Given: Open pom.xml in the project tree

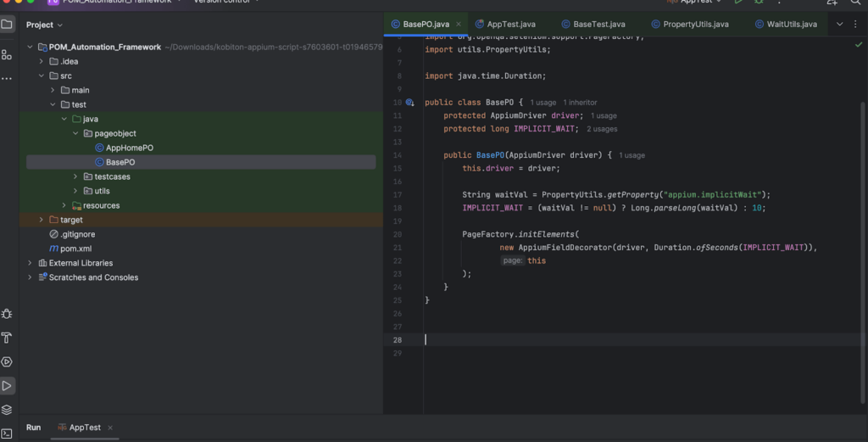Looking at the screenshot, I should click(x=75, y=249).
